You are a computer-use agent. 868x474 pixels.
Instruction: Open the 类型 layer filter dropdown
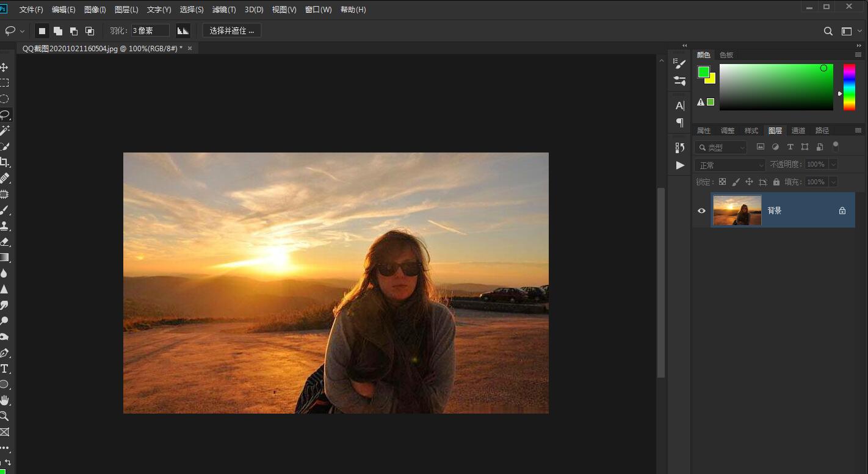720,147
